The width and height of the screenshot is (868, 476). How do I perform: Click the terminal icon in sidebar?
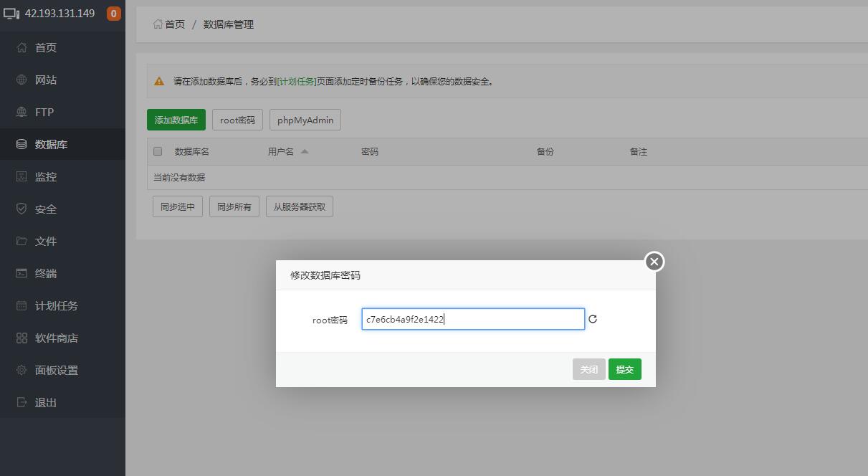pos(22,273)
